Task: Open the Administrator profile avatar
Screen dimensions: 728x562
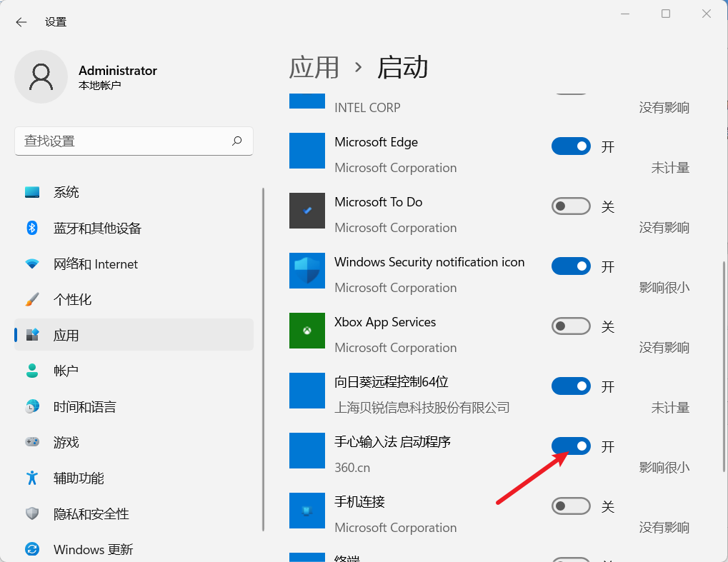Action: 41,76
